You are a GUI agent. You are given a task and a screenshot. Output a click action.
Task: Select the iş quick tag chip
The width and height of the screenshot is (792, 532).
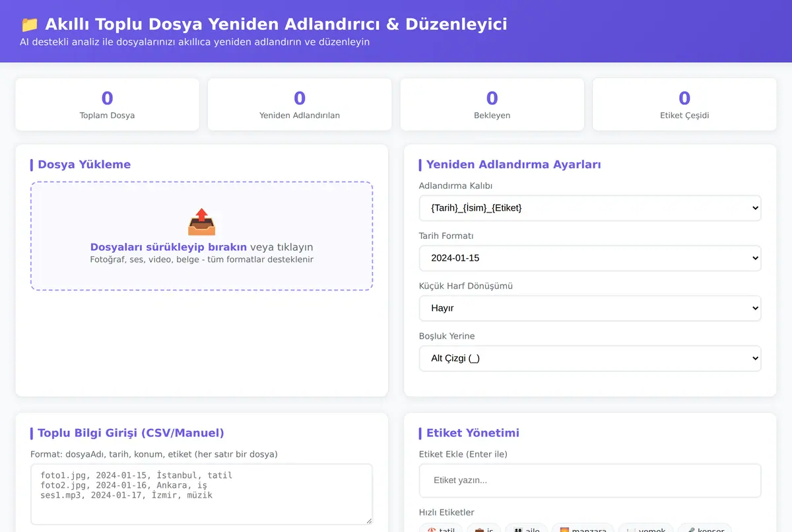(484, 528)
